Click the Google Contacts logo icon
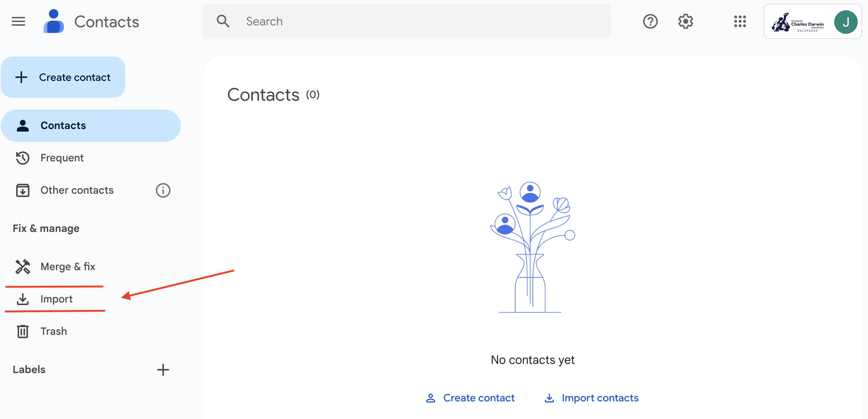Screen dimensions: 868x419 (x=54, y=22)
